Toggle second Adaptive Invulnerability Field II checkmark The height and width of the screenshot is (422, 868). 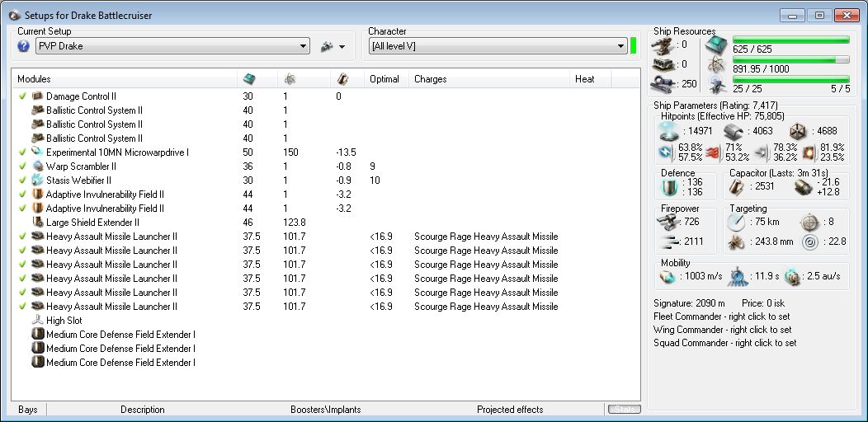coord(23,208)
